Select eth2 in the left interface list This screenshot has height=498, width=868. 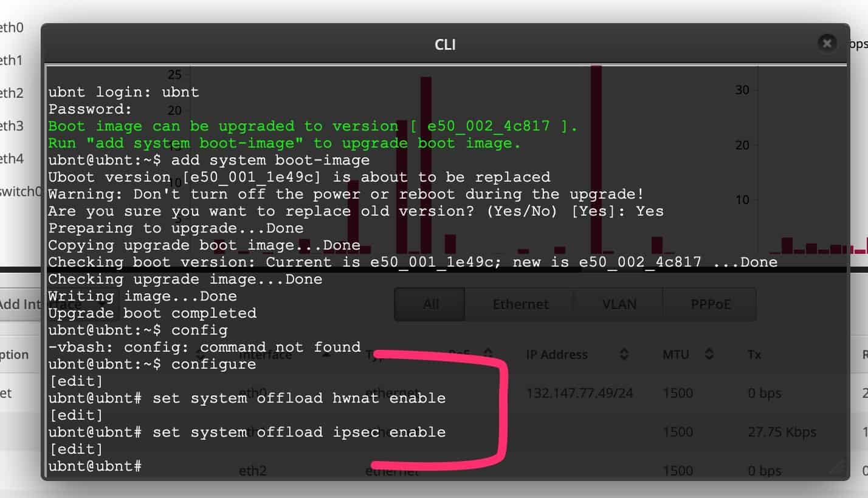click(x=12, y=93)
